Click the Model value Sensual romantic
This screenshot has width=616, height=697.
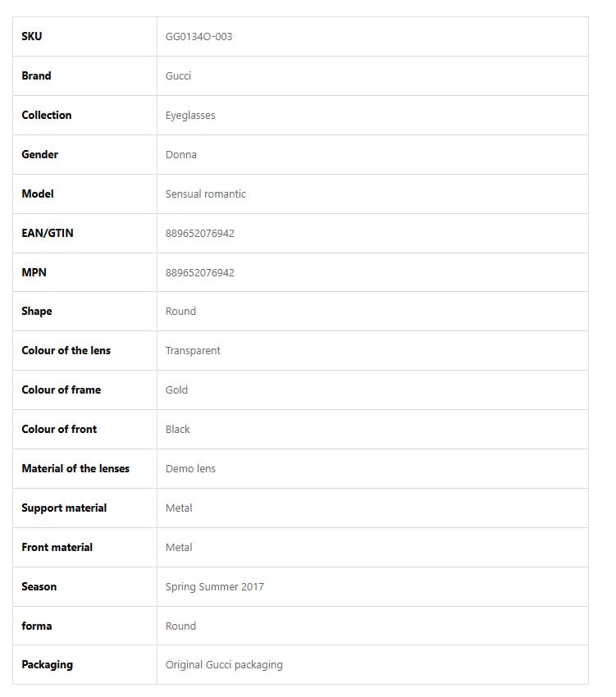pyautogui.click(x=205, y=194)
